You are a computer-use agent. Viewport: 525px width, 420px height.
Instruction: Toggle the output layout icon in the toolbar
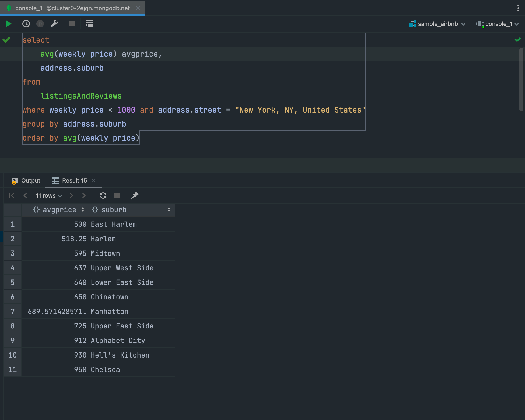(90, 24)
